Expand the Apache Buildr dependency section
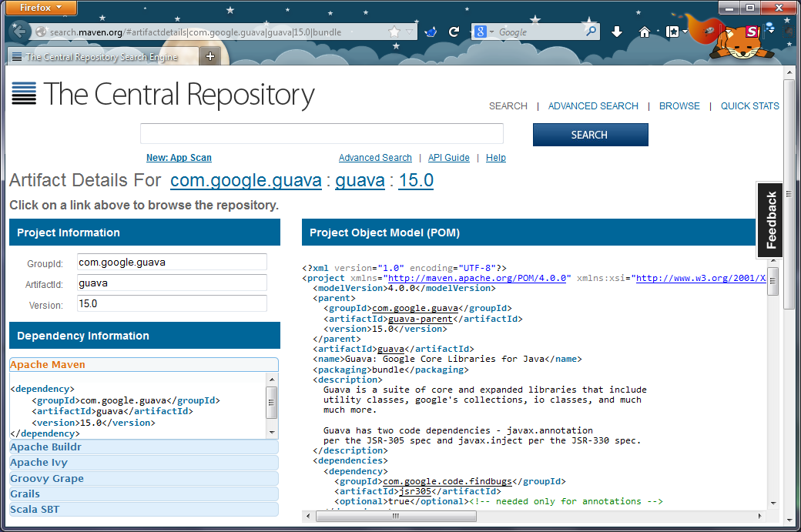 [144, 447]
